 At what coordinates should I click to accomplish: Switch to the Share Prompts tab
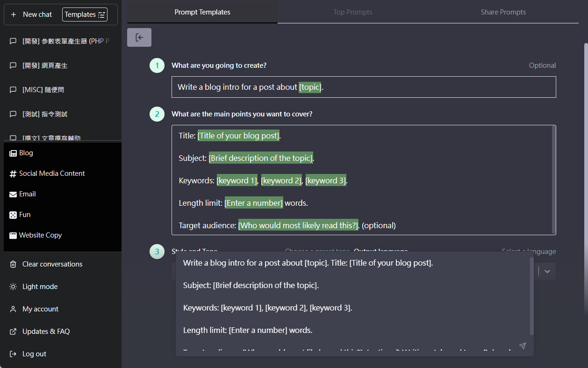click(503, 12)
